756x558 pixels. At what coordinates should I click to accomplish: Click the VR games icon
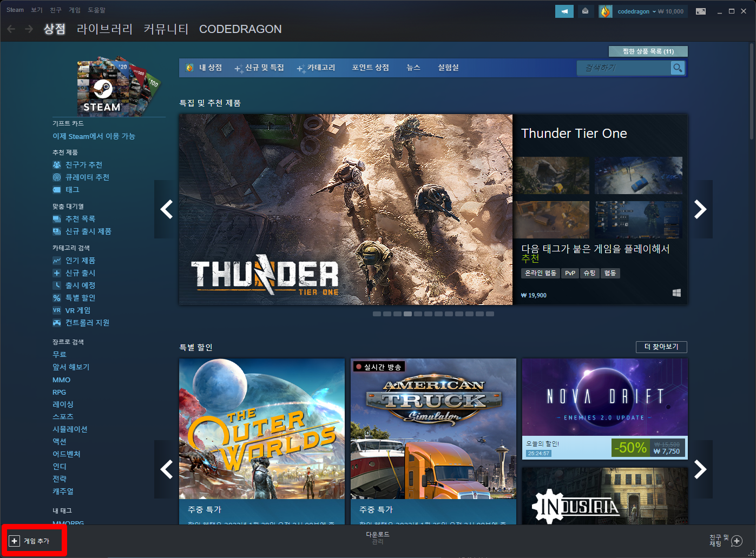[57, 310]
